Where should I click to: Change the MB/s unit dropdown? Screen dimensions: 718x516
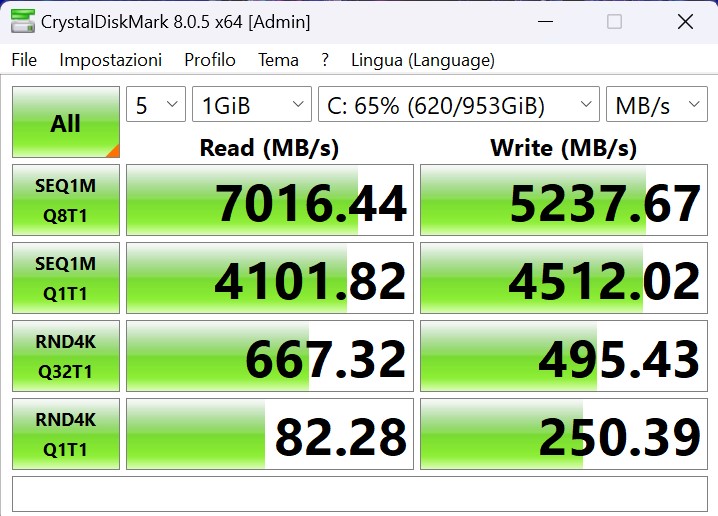pos(656,105)
